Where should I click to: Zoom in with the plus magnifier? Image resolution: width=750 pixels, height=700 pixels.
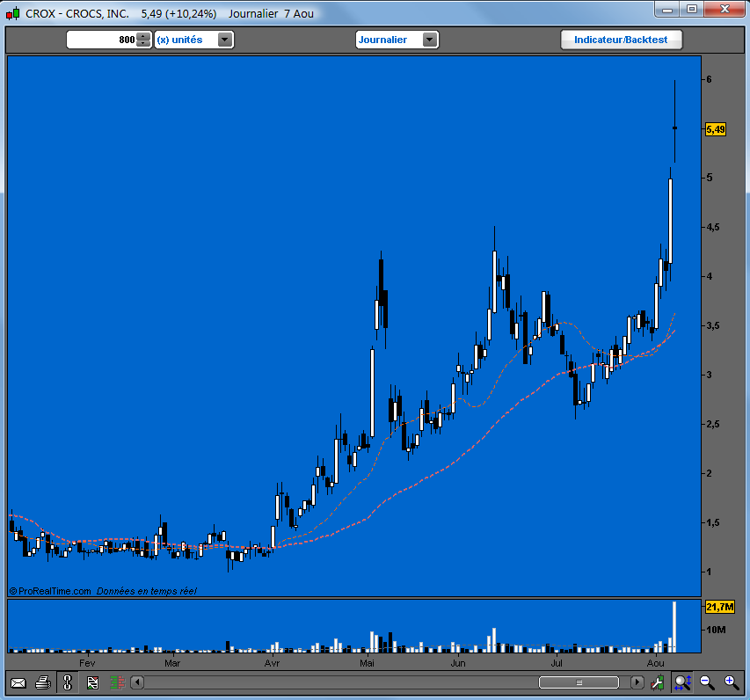[732, 682]
